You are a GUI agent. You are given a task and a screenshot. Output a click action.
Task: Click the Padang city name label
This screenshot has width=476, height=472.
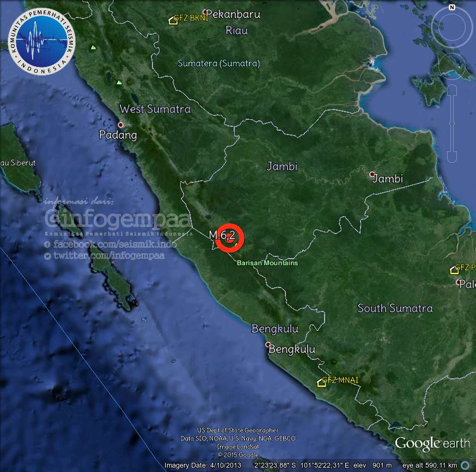pyautogui.click(x=118, y=135)
